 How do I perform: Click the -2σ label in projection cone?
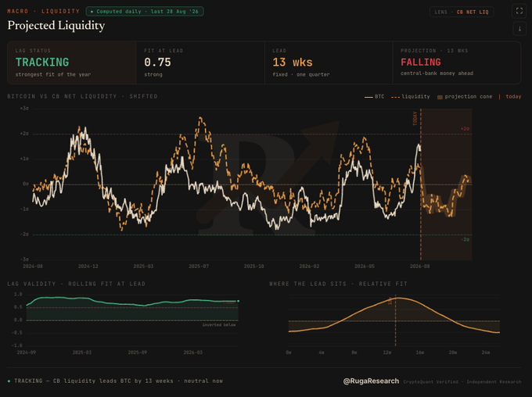tap(465, 239)
